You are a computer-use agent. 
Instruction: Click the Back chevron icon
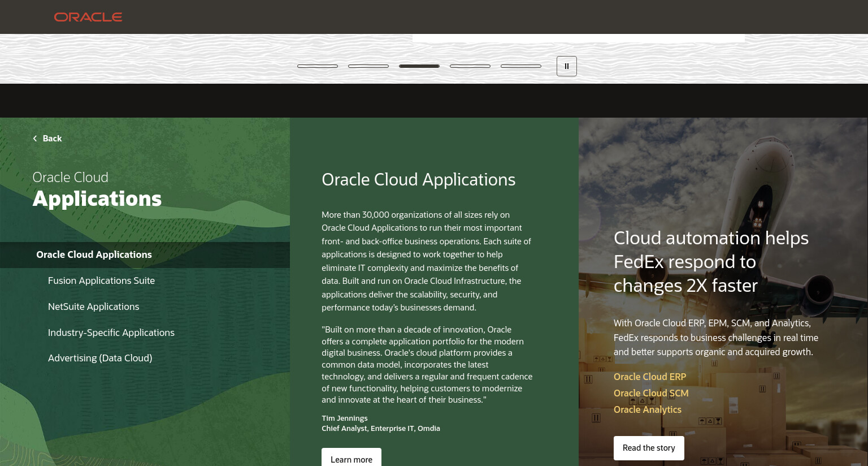[x=35, y=139]
